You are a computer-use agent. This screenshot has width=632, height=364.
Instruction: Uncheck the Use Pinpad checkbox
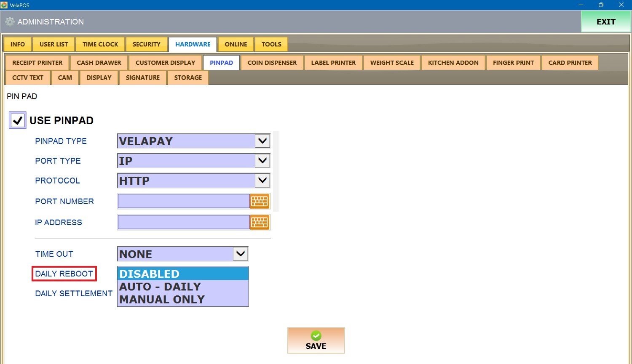18,120
